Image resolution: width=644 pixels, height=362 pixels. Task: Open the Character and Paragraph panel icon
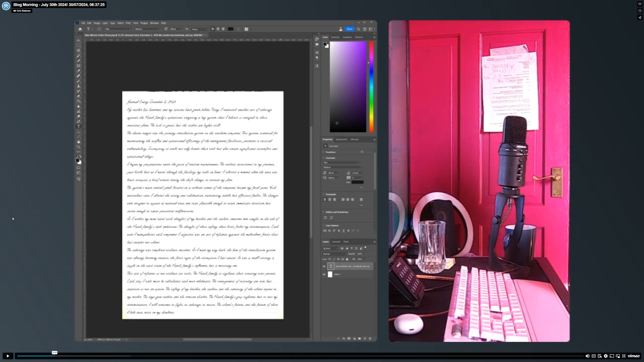pyautogui.click(x=246, y=29)
